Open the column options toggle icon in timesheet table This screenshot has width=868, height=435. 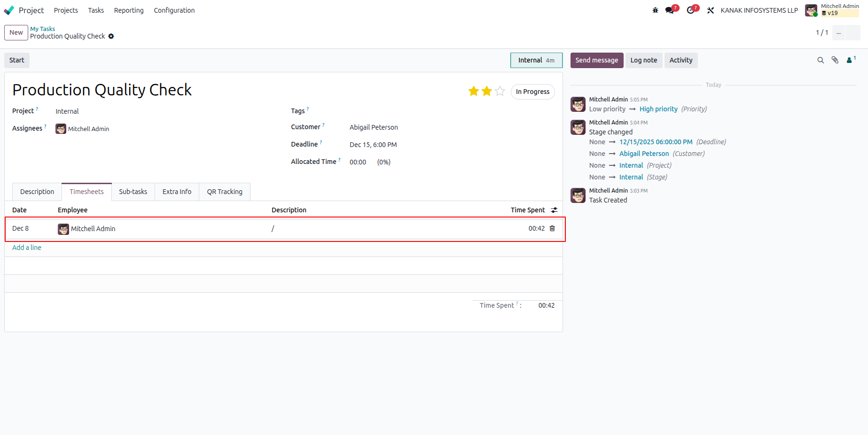click(555, 210)
